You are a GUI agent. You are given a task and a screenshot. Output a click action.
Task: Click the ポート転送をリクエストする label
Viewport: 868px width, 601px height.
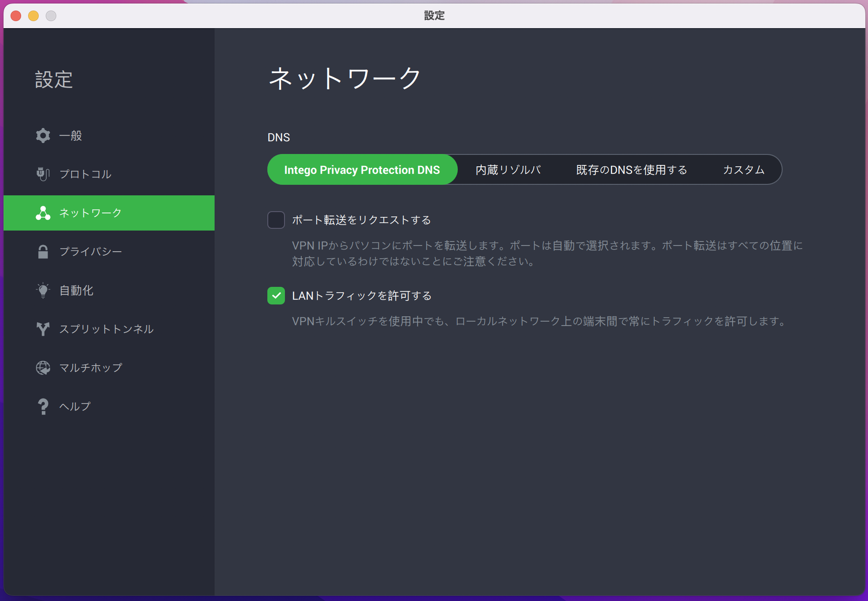(x=361, y=220)
